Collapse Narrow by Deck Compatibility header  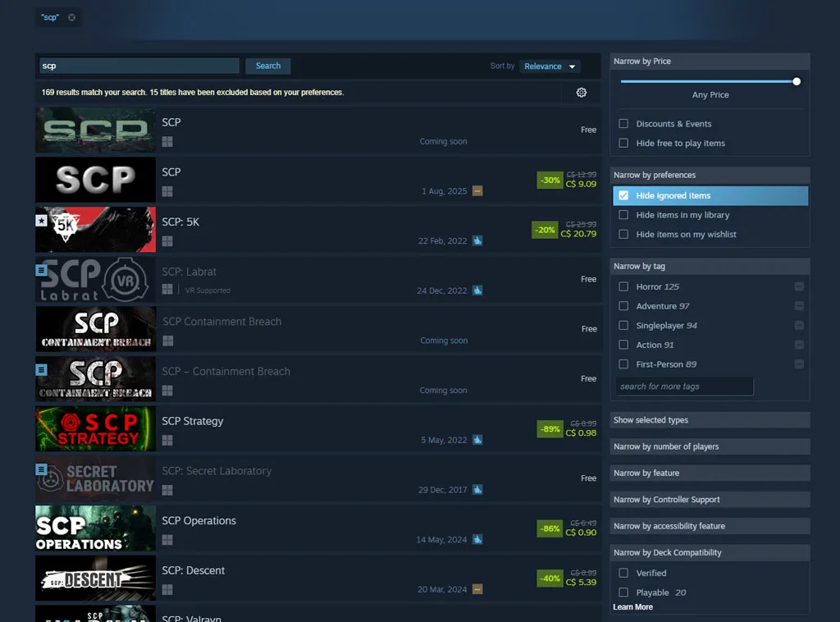710,552
